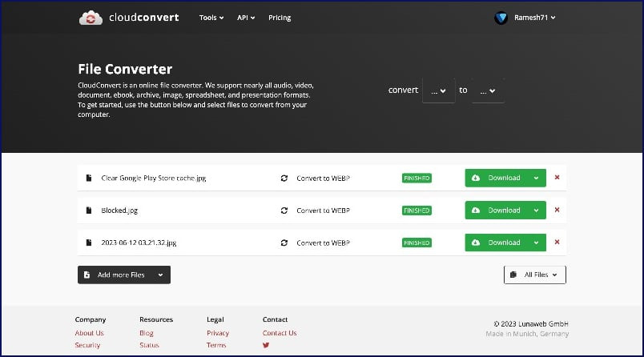Screen dimensions: 644x357
Task: Click Convert to WEBP in 2023-06-12 row
Action: 324,243
